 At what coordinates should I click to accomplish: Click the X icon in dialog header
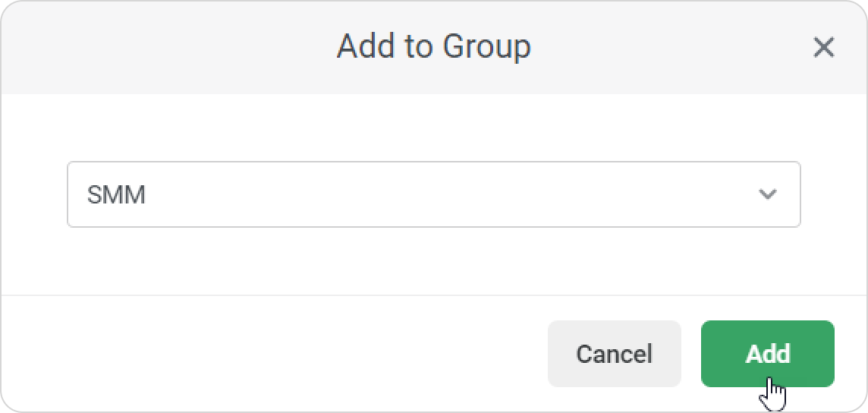(823, 48)
